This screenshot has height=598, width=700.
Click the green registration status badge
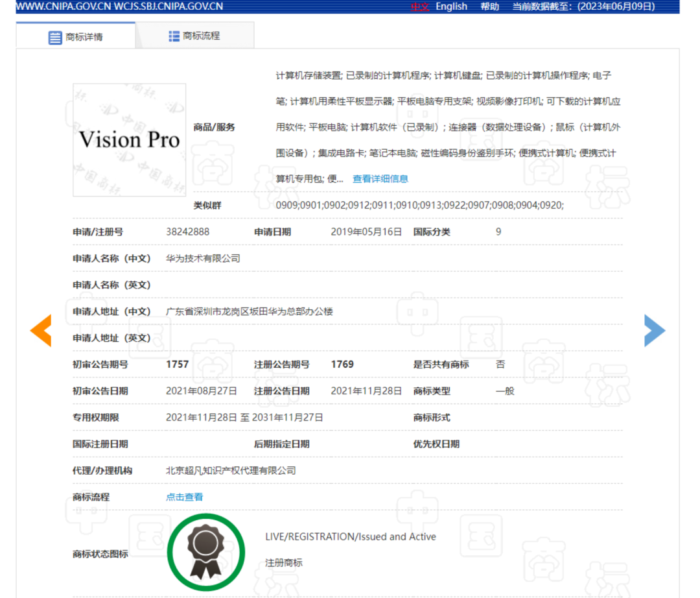pos(205,551)
